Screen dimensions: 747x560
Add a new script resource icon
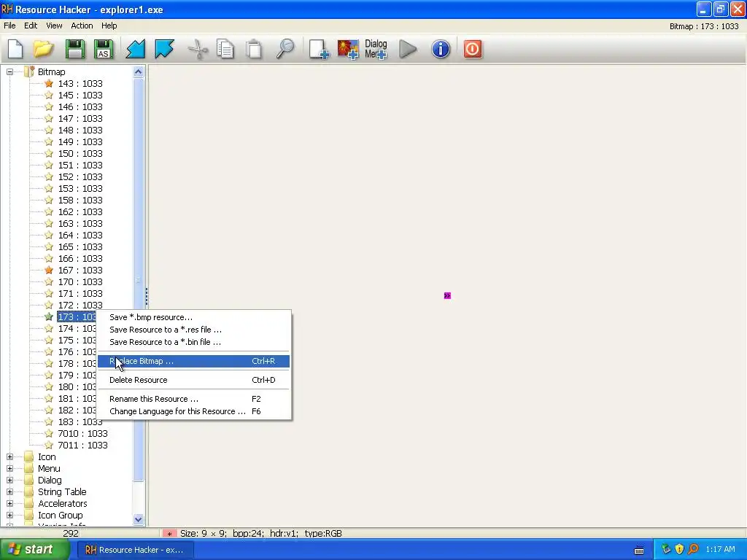319,49
